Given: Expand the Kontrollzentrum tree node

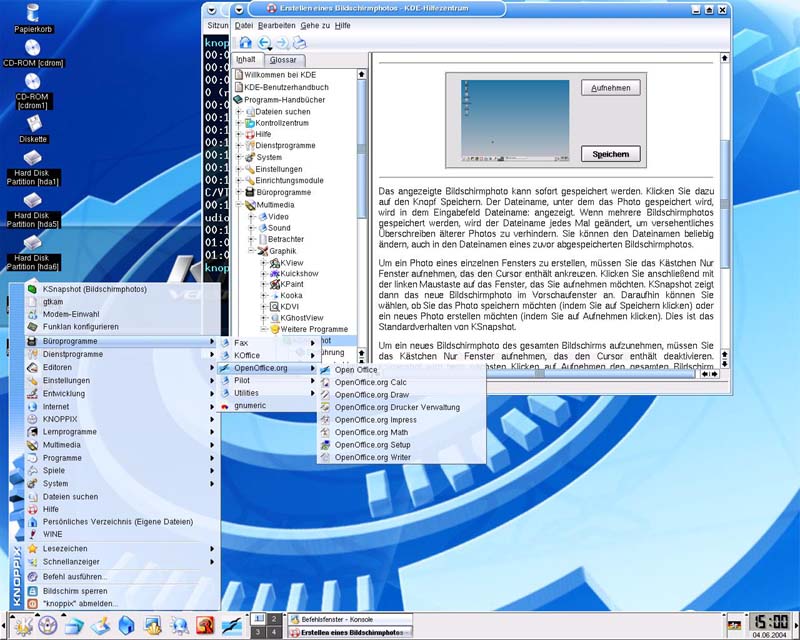Looking at the screenshot, I should click(239, 123).
